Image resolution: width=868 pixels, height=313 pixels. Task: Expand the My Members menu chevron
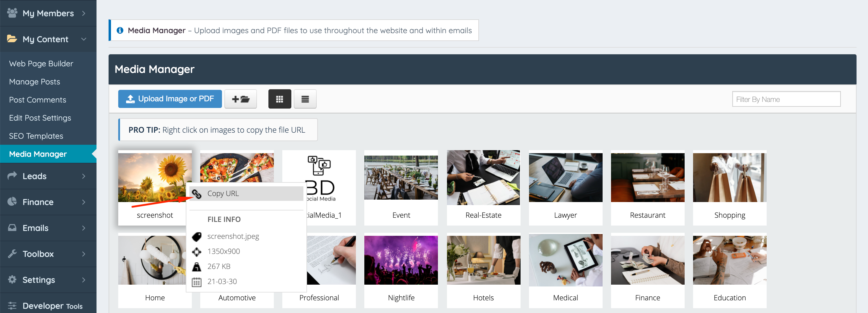[84, 13]
